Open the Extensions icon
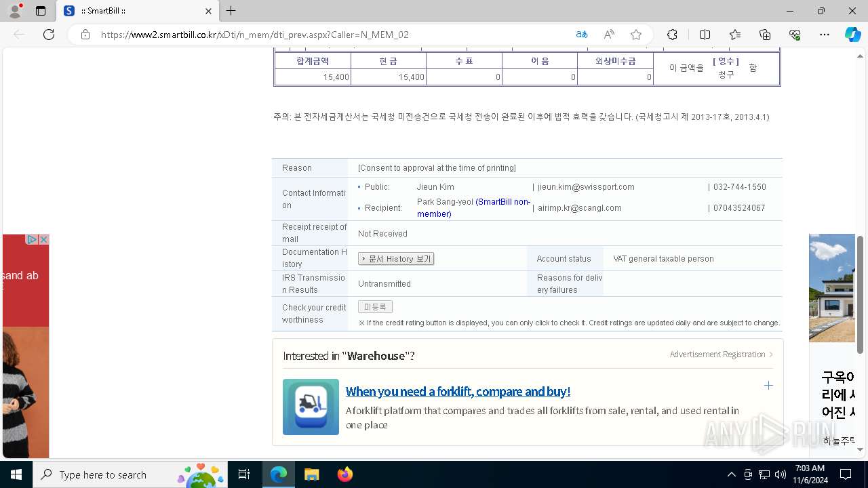This screenshot has height=488, width=868. click(672, 35)
